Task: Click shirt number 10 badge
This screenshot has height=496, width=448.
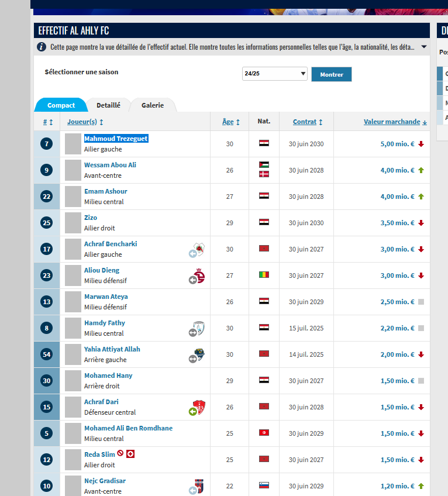Action: (47, 486)
